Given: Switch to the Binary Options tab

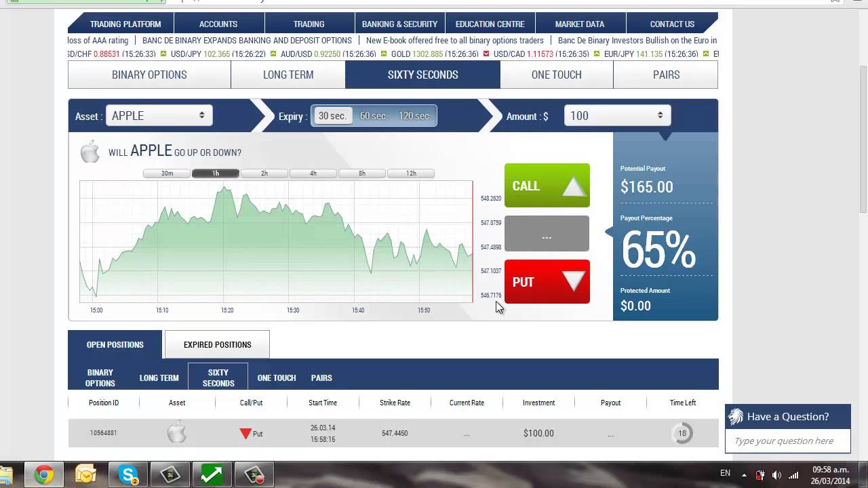Looking at the screenshot, I should (x=149, y=75).
